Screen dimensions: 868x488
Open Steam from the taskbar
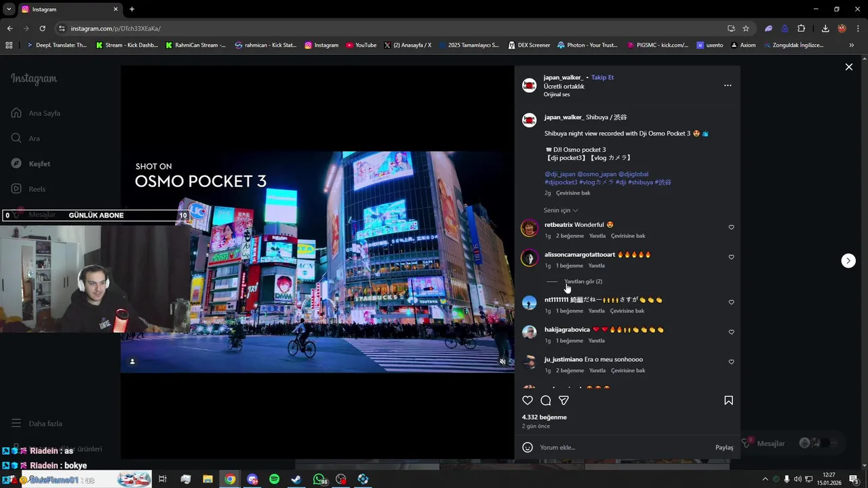point(296,479)
